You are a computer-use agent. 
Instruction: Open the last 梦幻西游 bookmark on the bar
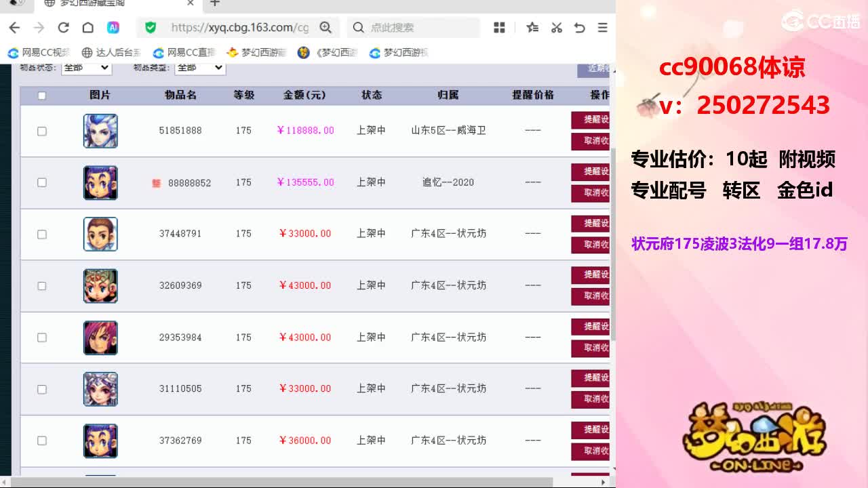point(399,52)
